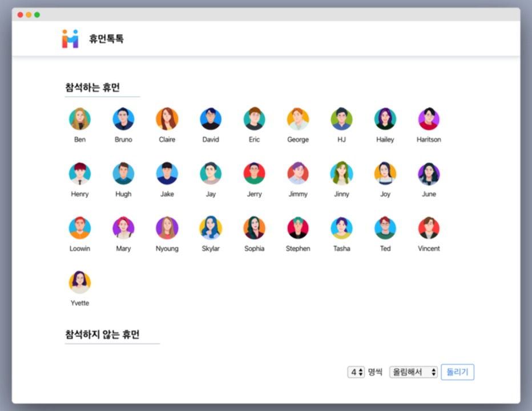Click Jerry's avatar

(255, 174)
